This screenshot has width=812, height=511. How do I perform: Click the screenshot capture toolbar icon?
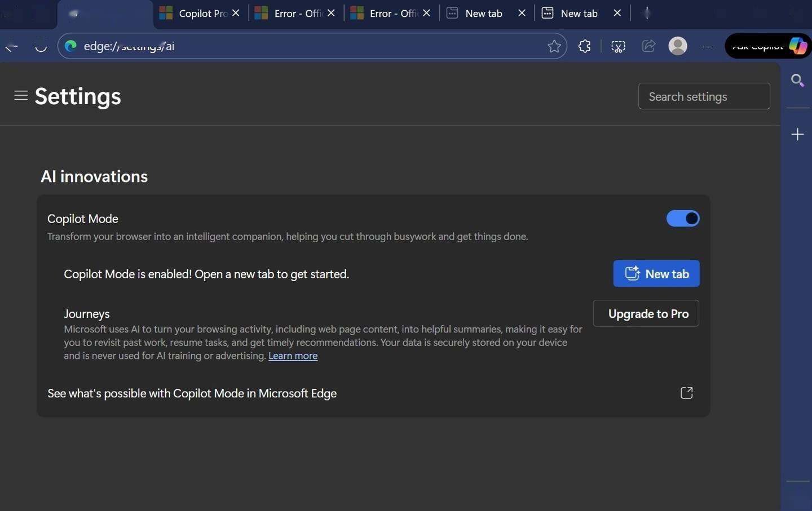pyautogui.click(x=618, y=46)
